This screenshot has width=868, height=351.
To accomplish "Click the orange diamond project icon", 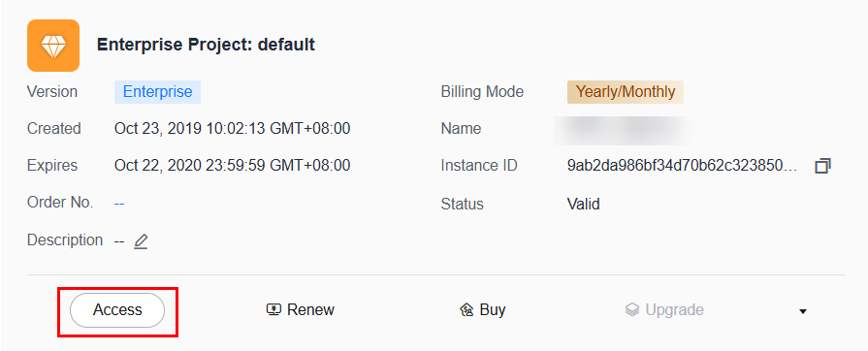I will (53, 46).
